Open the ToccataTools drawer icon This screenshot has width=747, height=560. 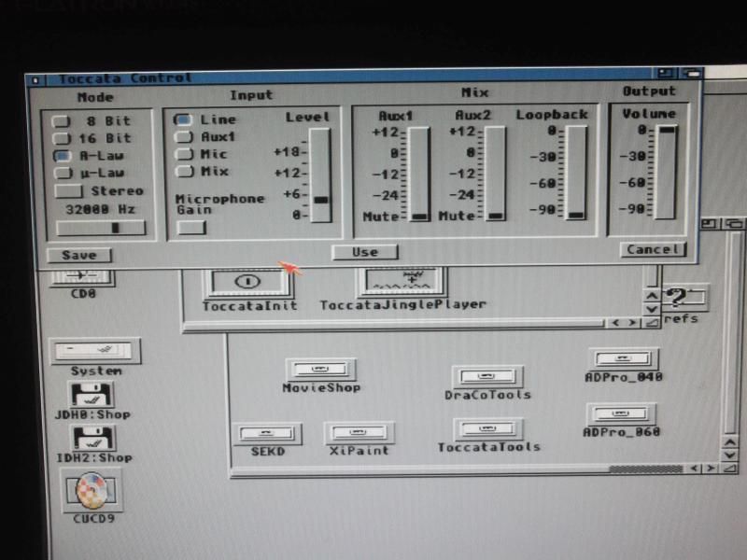(488, 428)
